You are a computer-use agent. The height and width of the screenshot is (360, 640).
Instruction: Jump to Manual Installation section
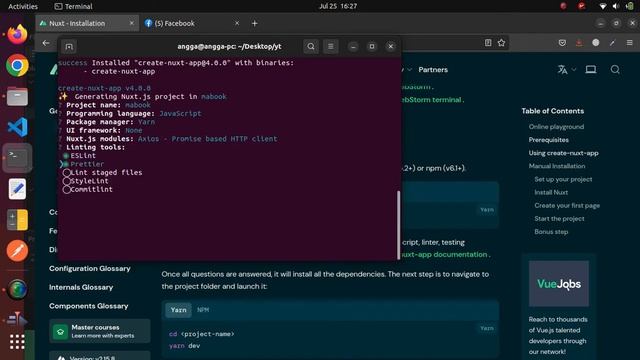click(557, 166)
